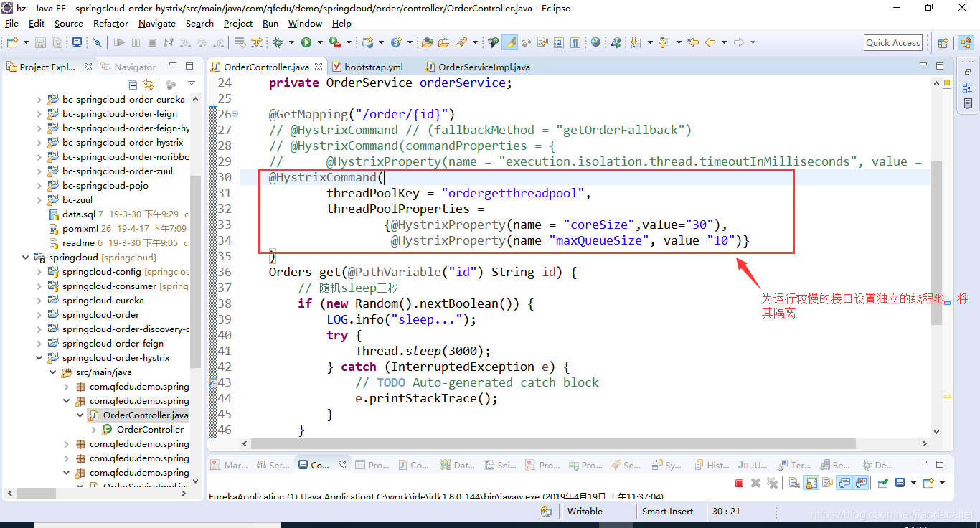Click the Quick Access search field
980x528 pixels.
[x=892, y=43]
